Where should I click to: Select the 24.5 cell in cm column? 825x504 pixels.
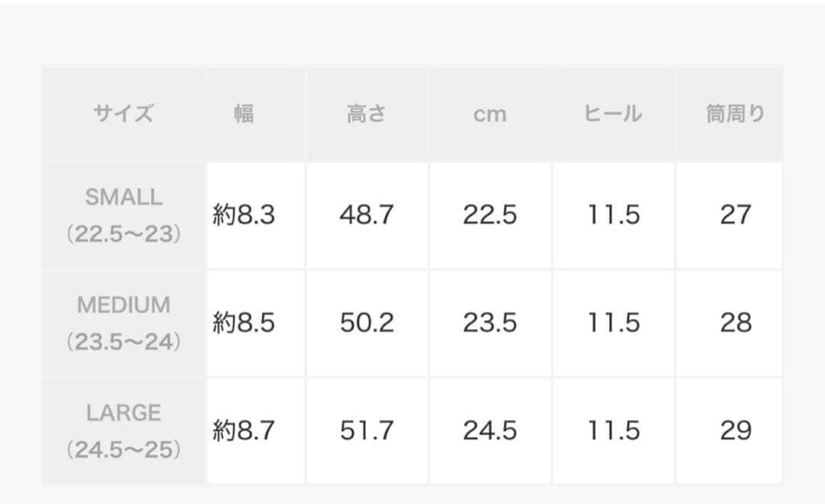pyautogui.click(x=490, y=431)
